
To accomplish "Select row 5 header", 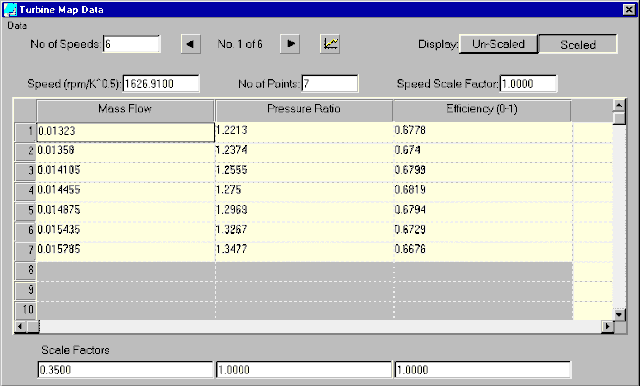I will (25, 211).
